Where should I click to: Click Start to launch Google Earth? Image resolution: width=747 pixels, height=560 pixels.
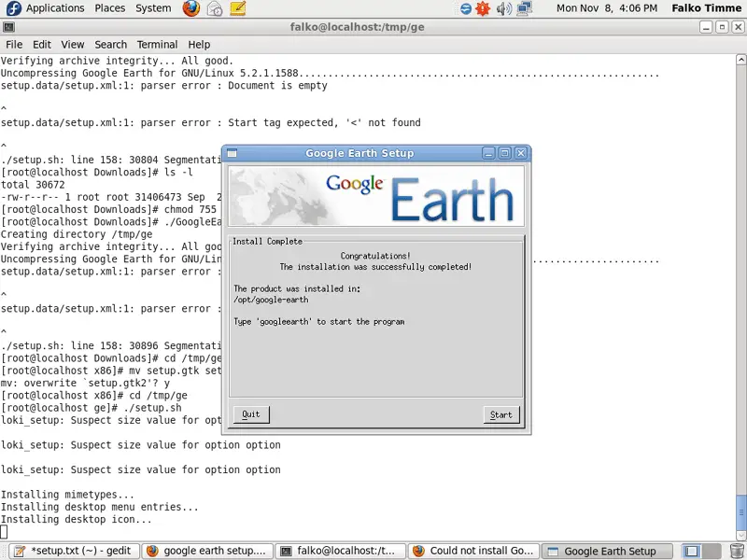pos(501,414)
